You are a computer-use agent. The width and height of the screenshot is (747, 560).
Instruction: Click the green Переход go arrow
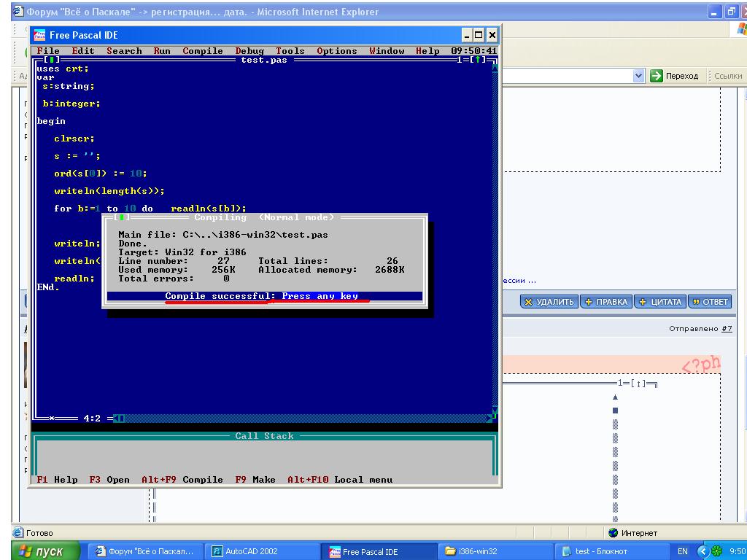pos(657,76)
